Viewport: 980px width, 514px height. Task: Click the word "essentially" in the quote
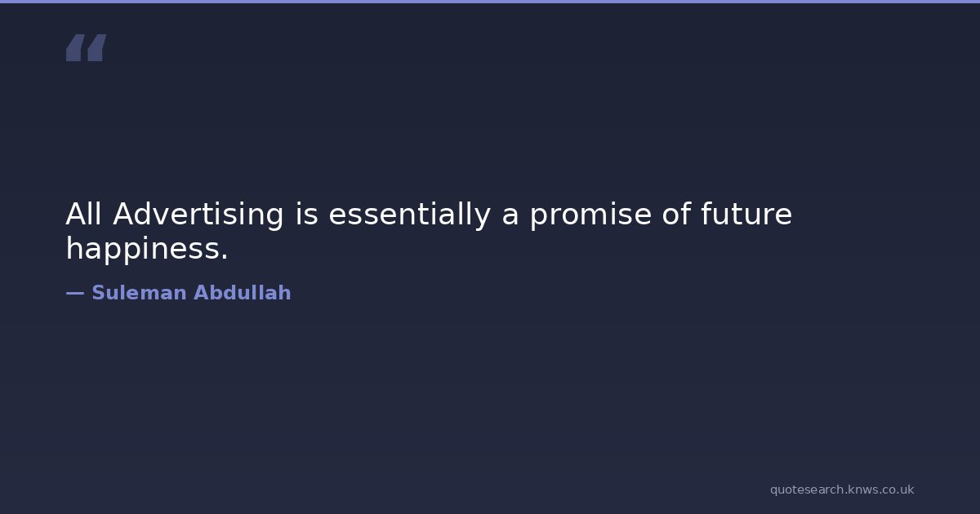coord(409,215)
